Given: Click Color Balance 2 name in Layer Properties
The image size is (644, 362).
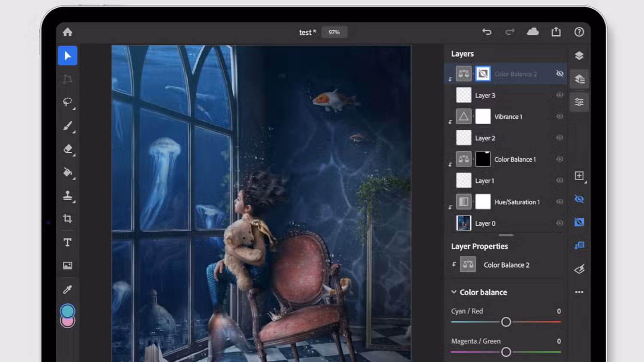Looking at the screenshot, I should [507, 265].
